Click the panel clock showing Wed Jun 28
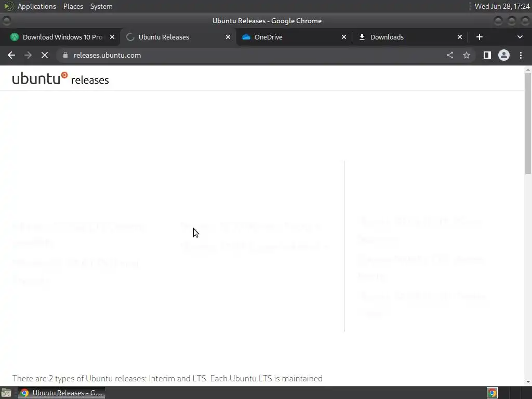The width and height of the screenshot is (532, 399). [502, 6]
